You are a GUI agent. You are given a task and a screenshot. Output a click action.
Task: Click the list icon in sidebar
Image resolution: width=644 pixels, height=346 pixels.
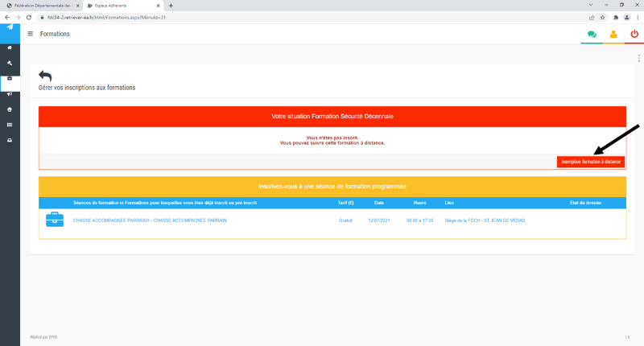click(10, 125)
